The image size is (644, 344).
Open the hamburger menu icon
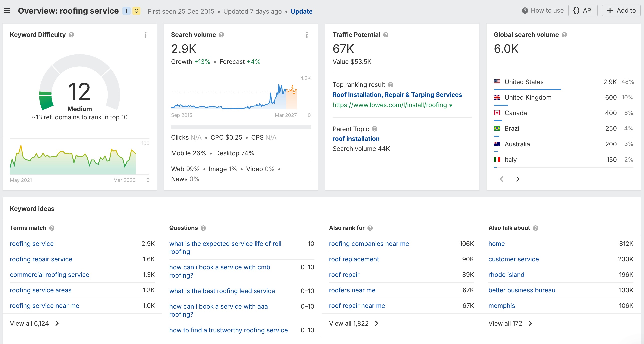[x=7, y=11]
